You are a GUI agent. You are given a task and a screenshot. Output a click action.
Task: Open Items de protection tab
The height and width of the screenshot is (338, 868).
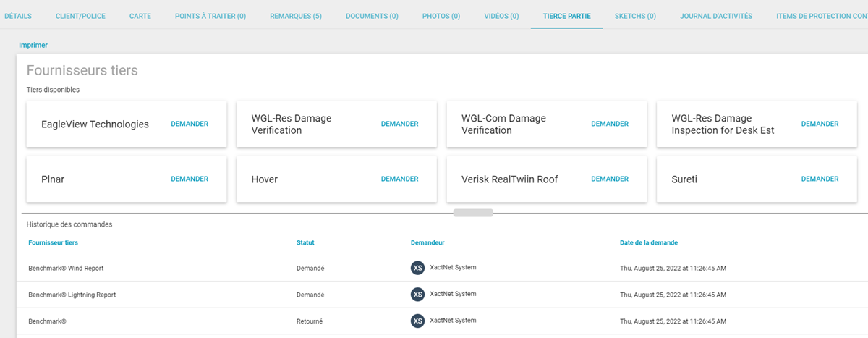point(822,15)
